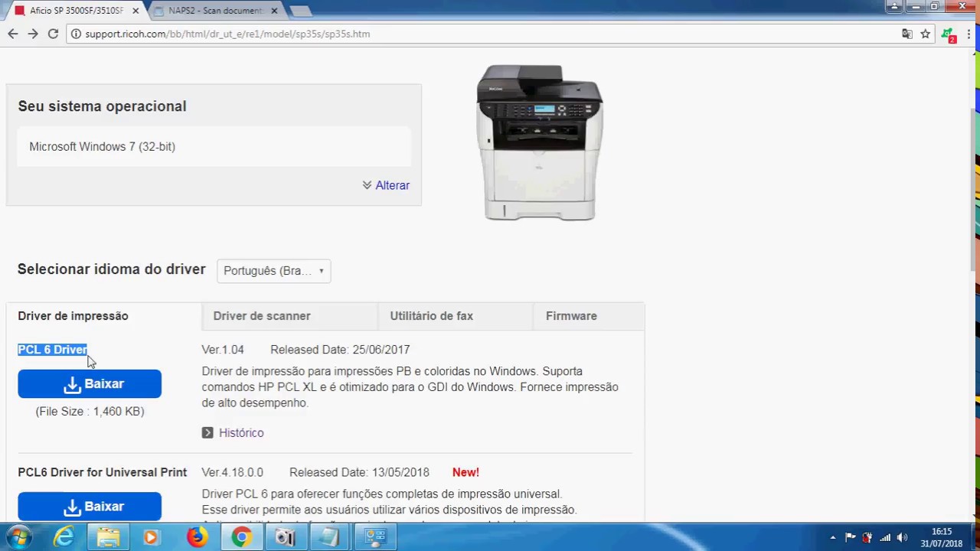Click the highlighted PCL 6 Driver title

(52, 350)
